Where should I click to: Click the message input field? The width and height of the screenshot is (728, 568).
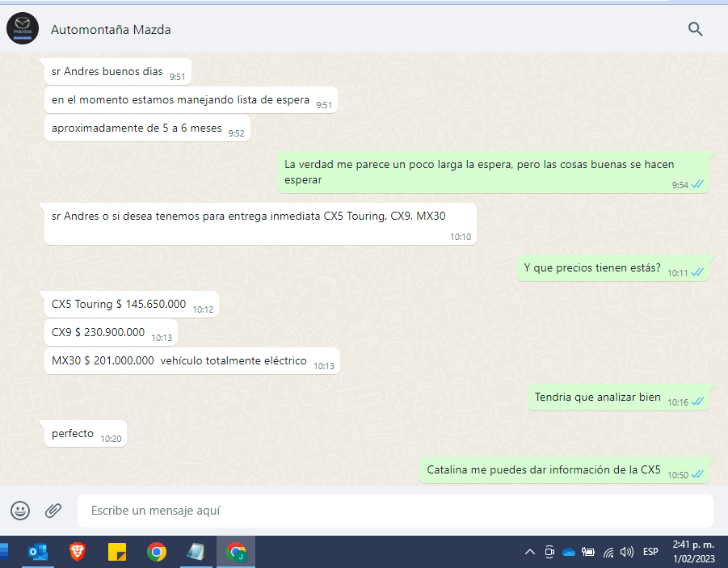(x=395, y=511)
